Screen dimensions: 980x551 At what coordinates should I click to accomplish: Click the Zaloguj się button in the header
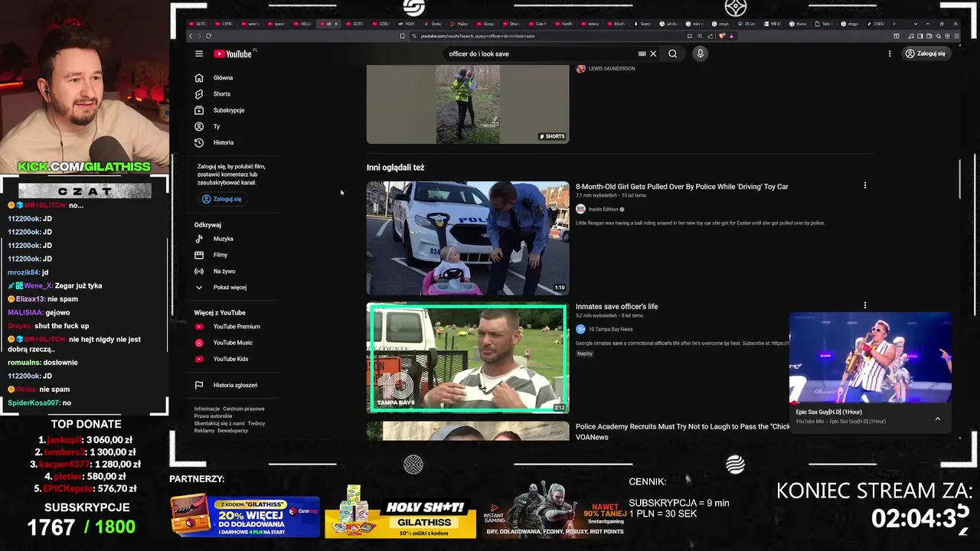pos(925,54)
